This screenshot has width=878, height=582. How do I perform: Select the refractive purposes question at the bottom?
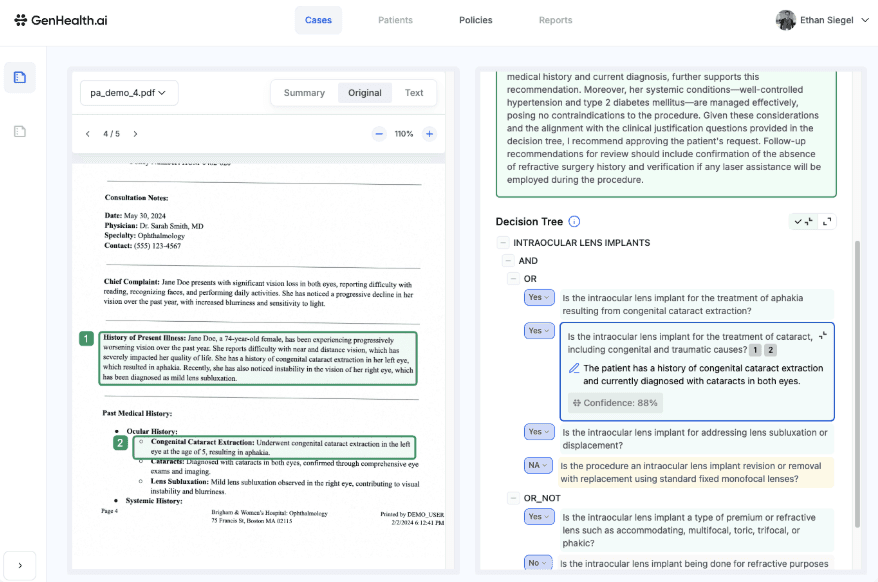[696, 564]
